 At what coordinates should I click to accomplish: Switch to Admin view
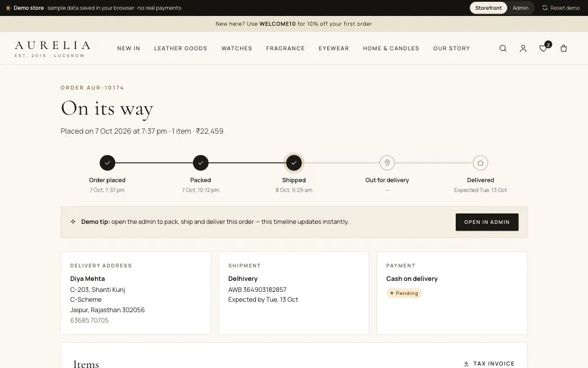pyautogui.click(x=521, y=8)
